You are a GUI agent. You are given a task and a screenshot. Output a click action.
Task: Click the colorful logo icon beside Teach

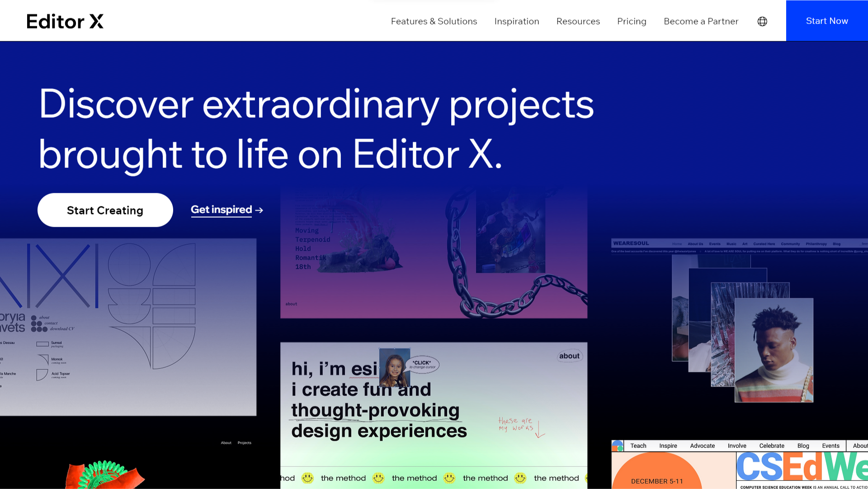coord(618,446)
